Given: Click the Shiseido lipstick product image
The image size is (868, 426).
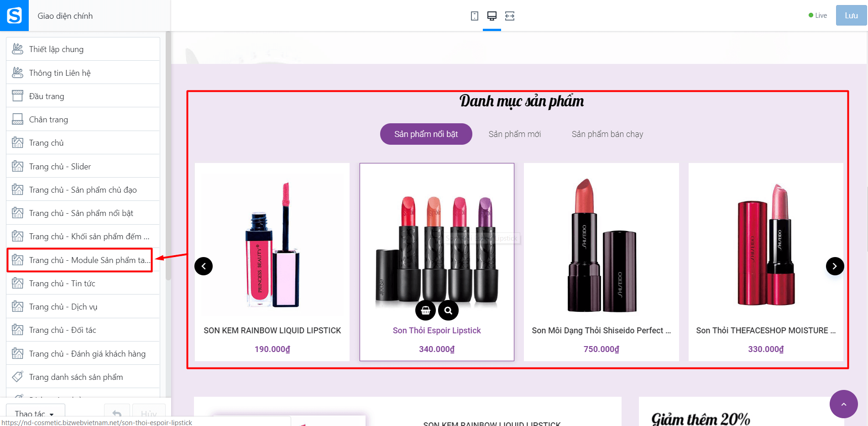Looking at the screenshot, I should [601, 244].
